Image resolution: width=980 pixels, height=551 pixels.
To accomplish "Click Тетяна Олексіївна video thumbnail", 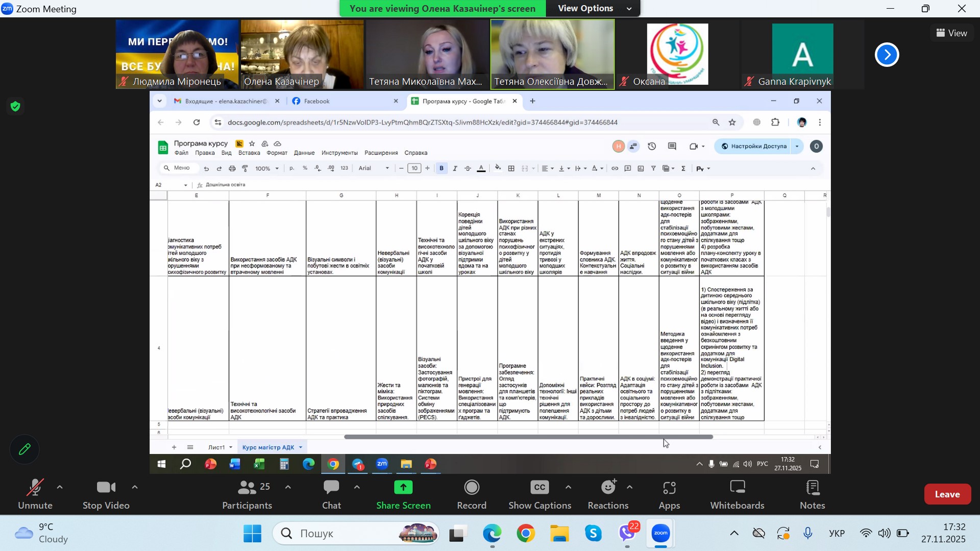I will pyautogui.click(x=552, y=54).
